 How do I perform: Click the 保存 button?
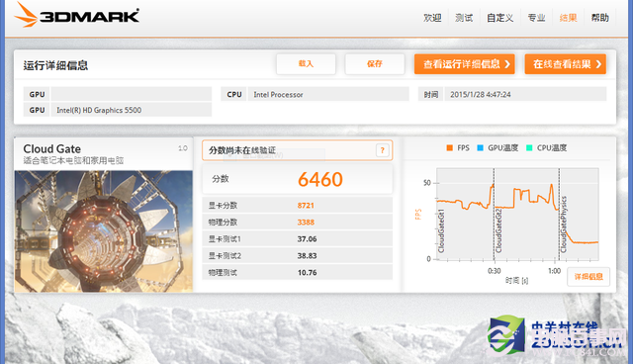pos(375,63)
